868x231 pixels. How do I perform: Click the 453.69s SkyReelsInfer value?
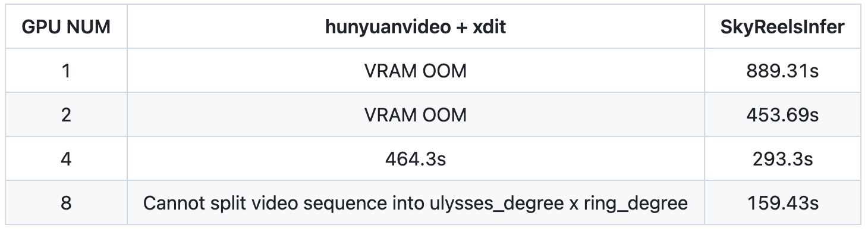783,114
